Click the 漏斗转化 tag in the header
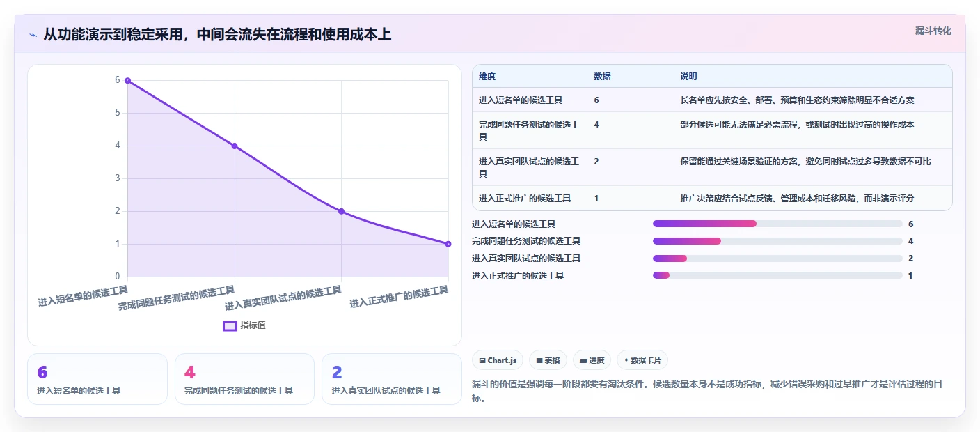Image resolution: width=980 pixels, height=432 pixels. tap(933, 31)
